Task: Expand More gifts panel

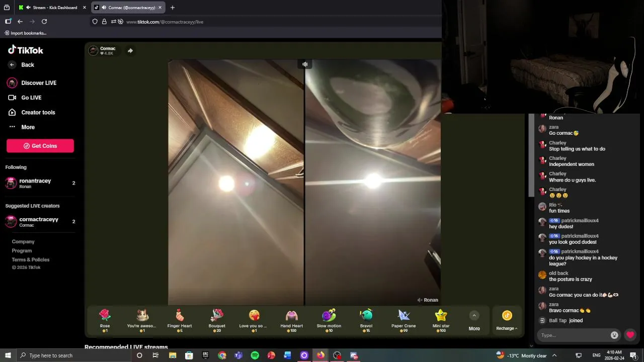Action: [x=474, y=321]
